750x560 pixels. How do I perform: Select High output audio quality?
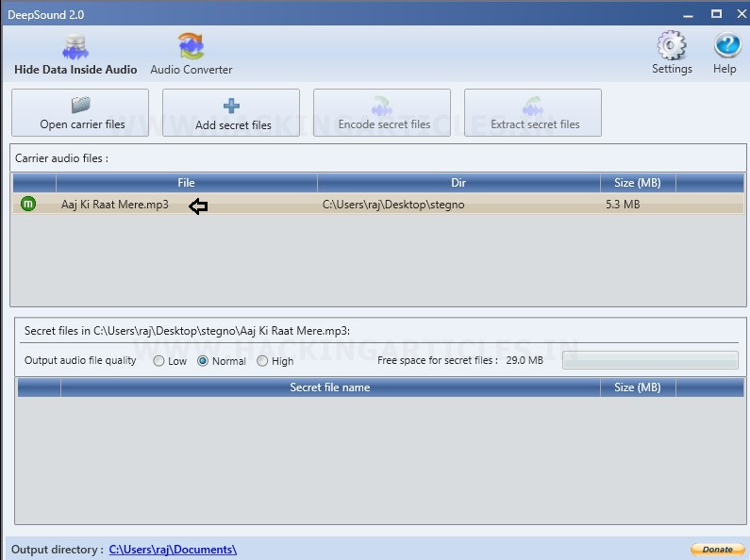click(x=262, y=361)
